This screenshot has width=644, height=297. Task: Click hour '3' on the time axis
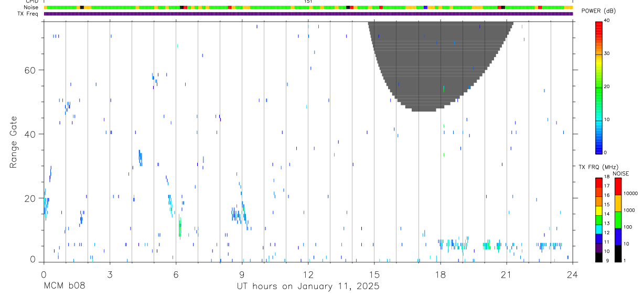[110, 274]
